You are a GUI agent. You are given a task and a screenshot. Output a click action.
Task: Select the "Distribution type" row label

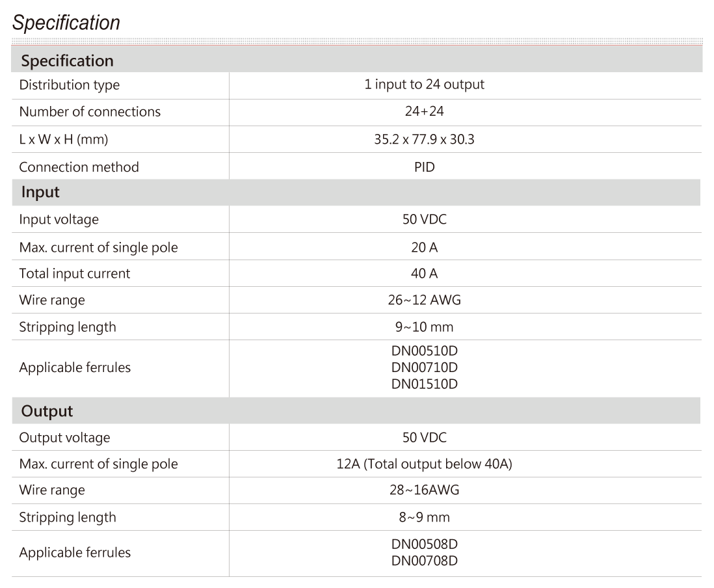click(70, 85)
